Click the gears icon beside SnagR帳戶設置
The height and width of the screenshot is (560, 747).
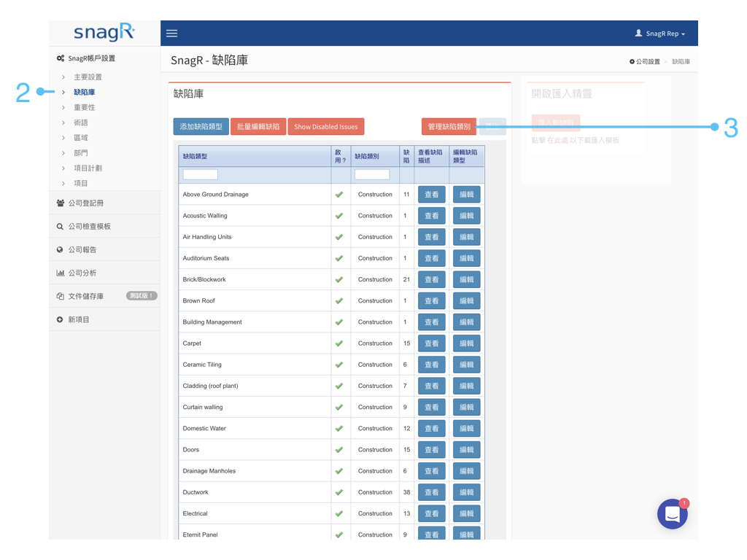(x=61, y=58)
